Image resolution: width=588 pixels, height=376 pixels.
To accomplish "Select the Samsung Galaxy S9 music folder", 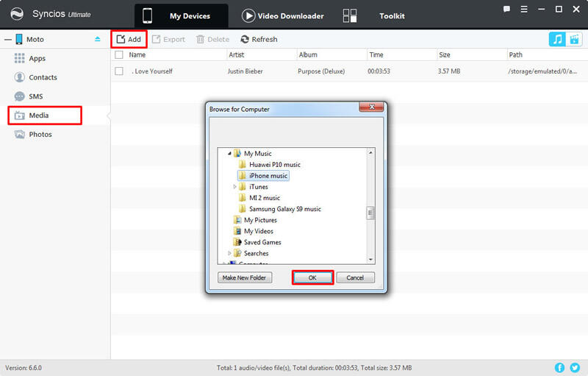I will pyautogui.click(x=284, y=209).
